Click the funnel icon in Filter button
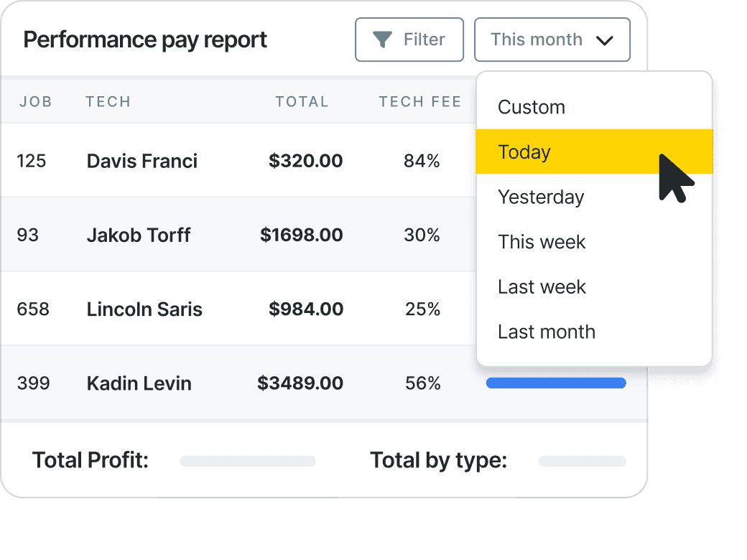The width and height of the screenshot is (747, 560). [382, 39]
